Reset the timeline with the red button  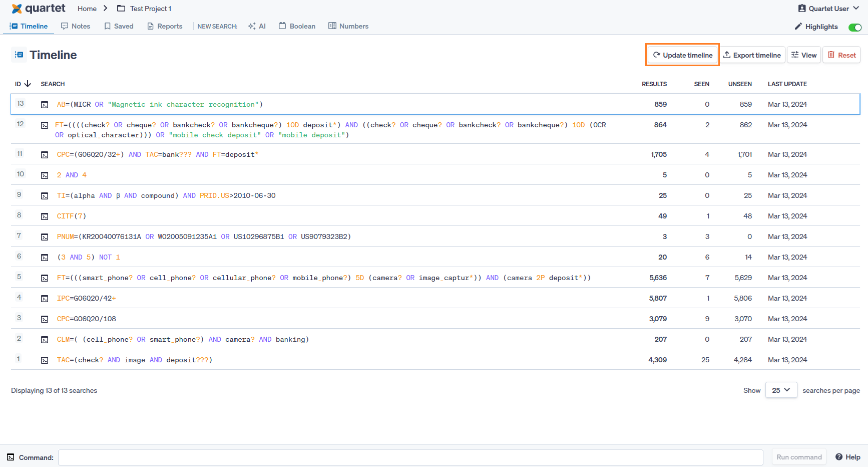pos(841,55)
